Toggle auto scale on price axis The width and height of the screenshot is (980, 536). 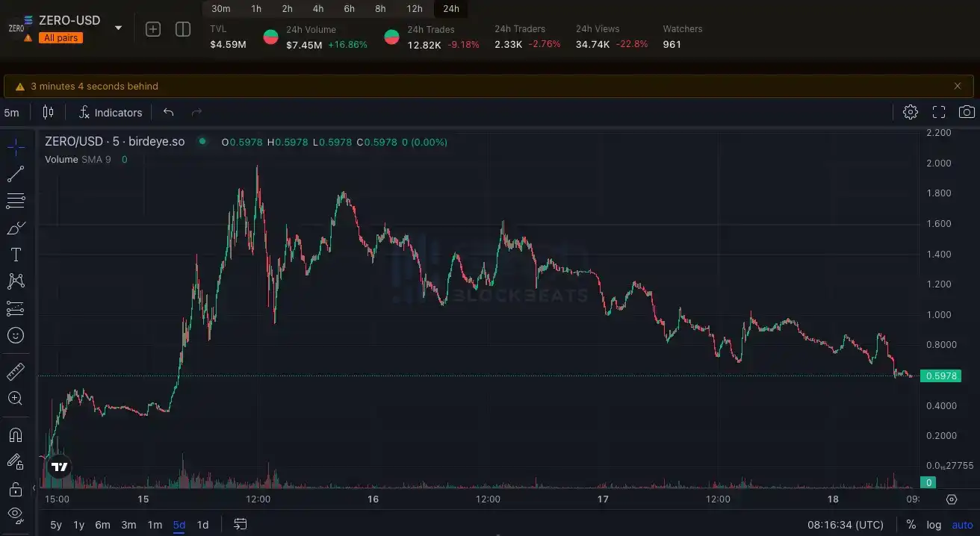pos(962,525)
